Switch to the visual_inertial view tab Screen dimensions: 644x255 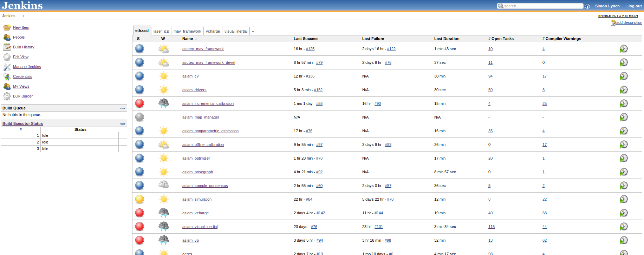coord(236,31)
